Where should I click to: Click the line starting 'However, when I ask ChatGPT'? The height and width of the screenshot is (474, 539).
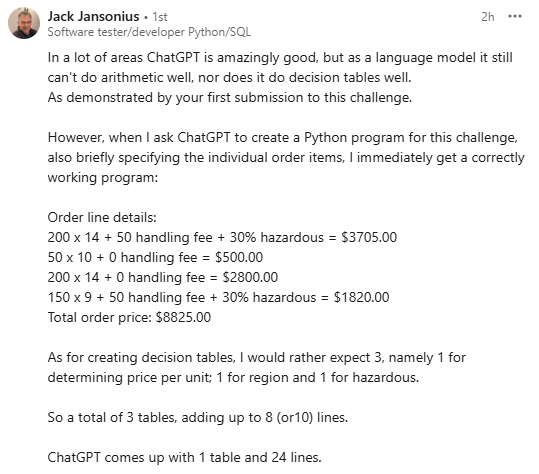[283, 137]
